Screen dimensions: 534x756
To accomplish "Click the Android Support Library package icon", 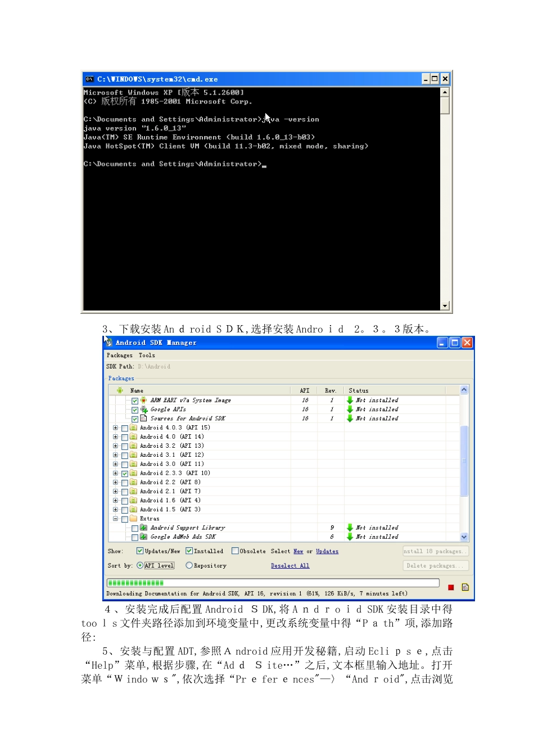I will (x=144, y=528).
